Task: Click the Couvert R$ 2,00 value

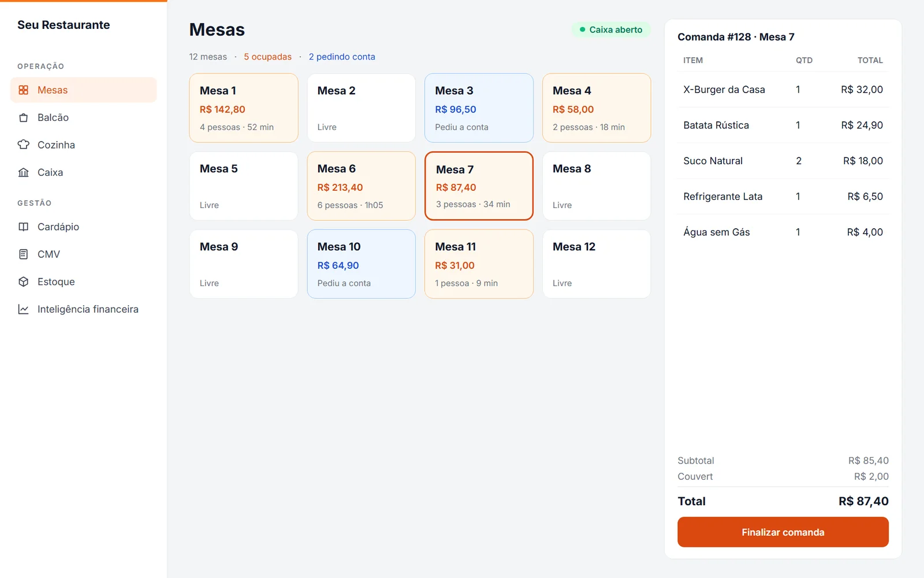Action: 871,476
